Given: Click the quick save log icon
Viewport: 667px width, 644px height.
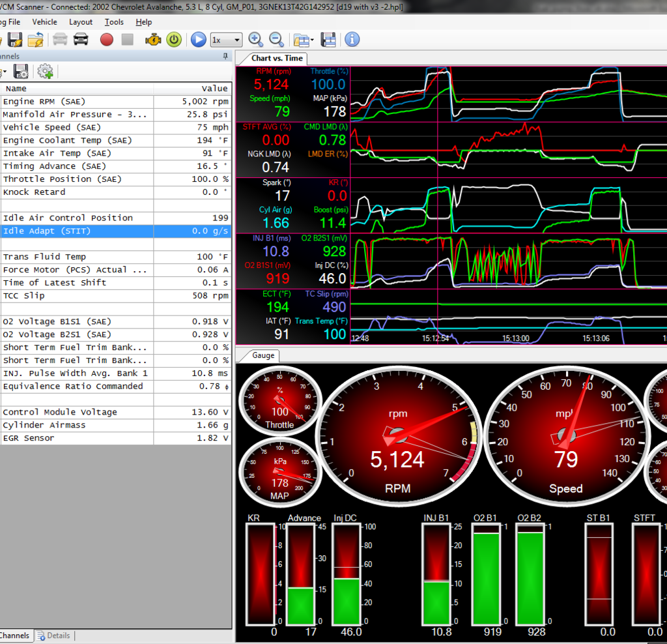Looking at the screenshot, I should tap(16, 40).
